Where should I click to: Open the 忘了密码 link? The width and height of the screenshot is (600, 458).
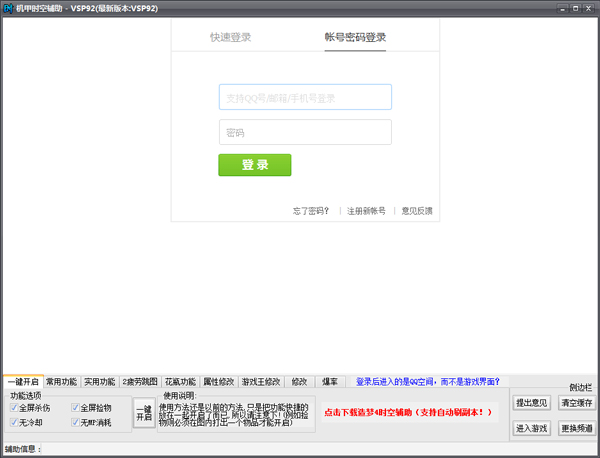[311, 211]
